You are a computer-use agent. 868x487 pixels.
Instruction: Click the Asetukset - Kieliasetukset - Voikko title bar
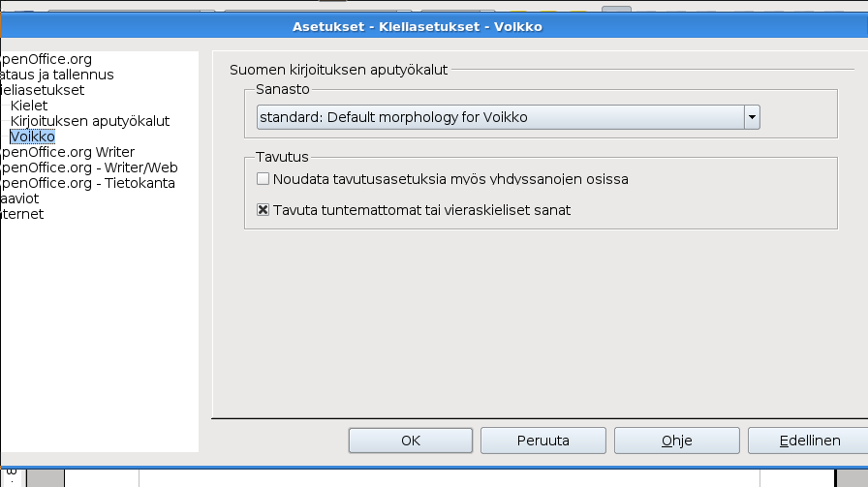[418, 26]
